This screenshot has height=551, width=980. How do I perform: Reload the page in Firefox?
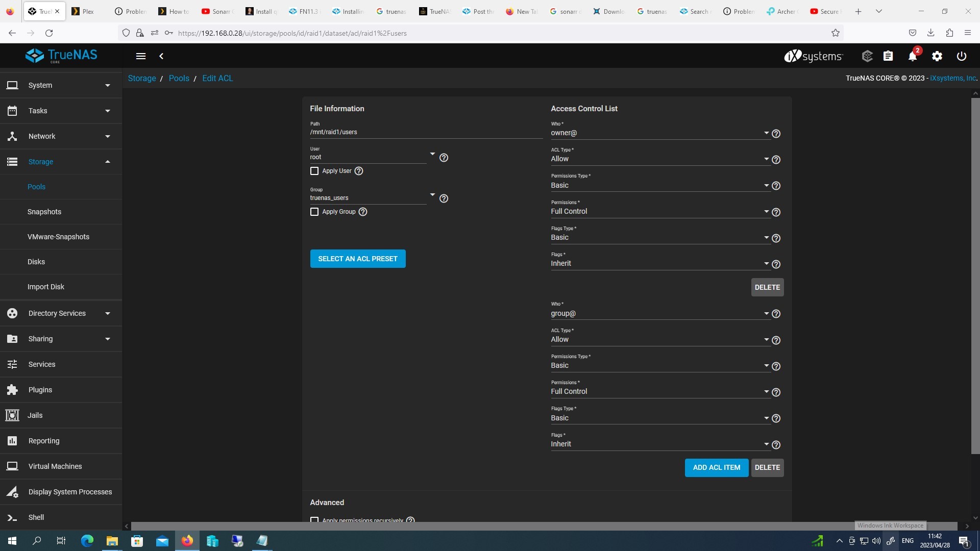coord(49,33)
